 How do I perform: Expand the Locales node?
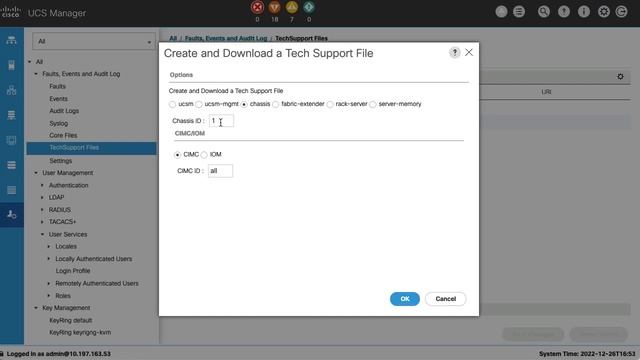click(49, 247)
